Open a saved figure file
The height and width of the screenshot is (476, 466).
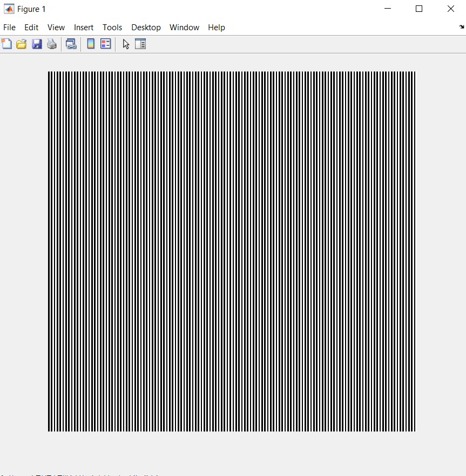coord(21,44)
